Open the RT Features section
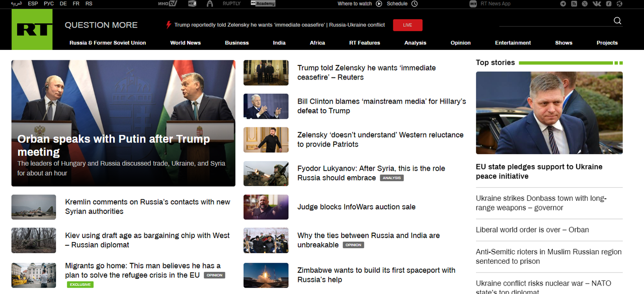This screenshot has height=294, width=644. pyautogui.click(x=365, y=43)
